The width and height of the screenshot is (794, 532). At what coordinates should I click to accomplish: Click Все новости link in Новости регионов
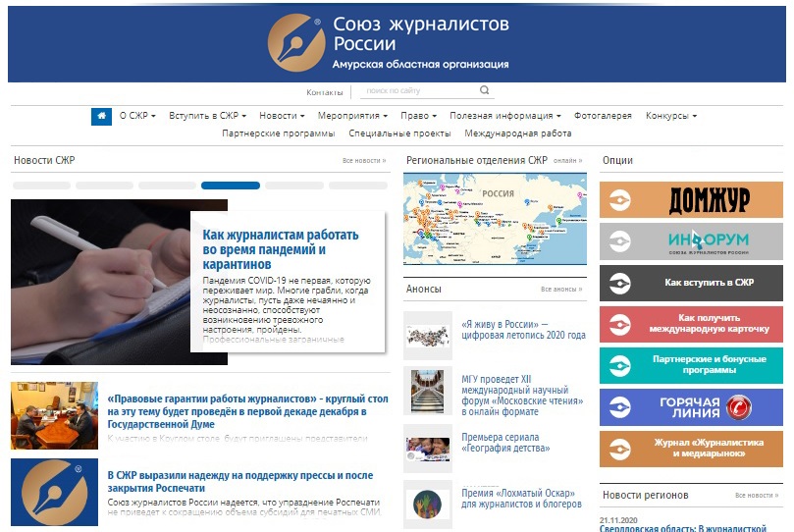coord(757,495)
